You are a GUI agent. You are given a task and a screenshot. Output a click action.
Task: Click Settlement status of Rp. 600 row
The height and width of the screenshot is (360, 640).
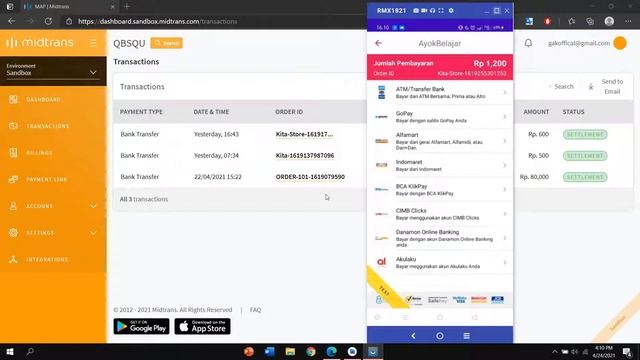point(585,134)
